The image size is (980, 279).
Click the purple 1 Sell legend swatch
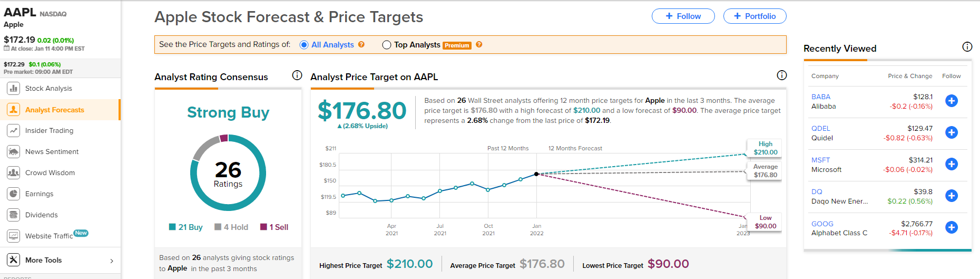[263, 227]
